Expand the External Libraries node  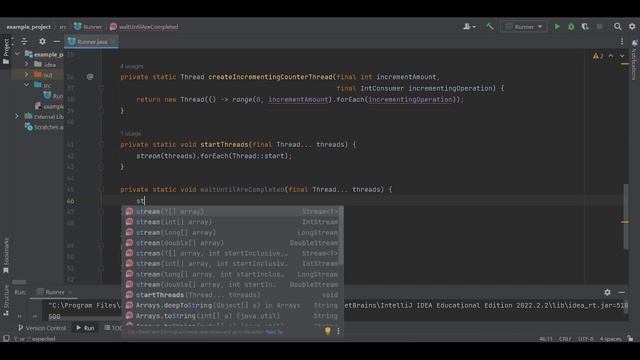pos(17,116)
